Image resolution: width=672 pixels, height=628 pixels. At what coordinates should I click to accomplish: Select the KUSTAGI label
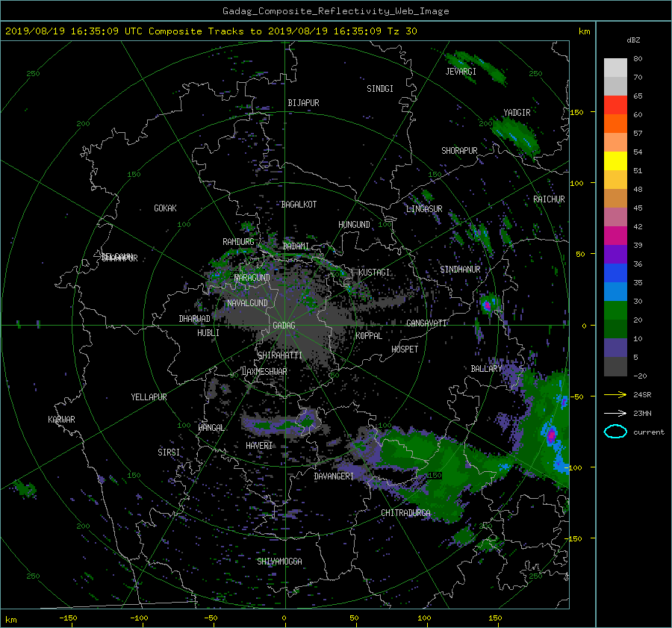(374, 273)
